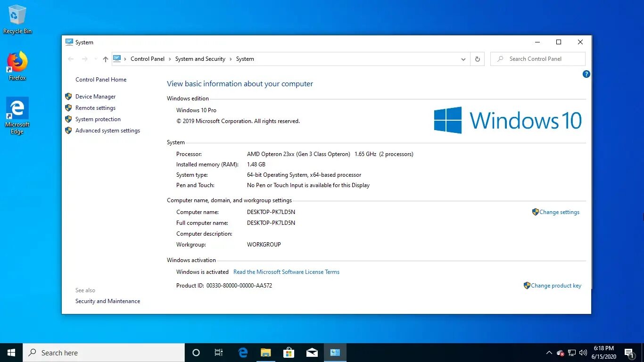Expand chevron before Control Panel breadcrumb
Viewport: 644px width, 362px height.
(125, 59)
